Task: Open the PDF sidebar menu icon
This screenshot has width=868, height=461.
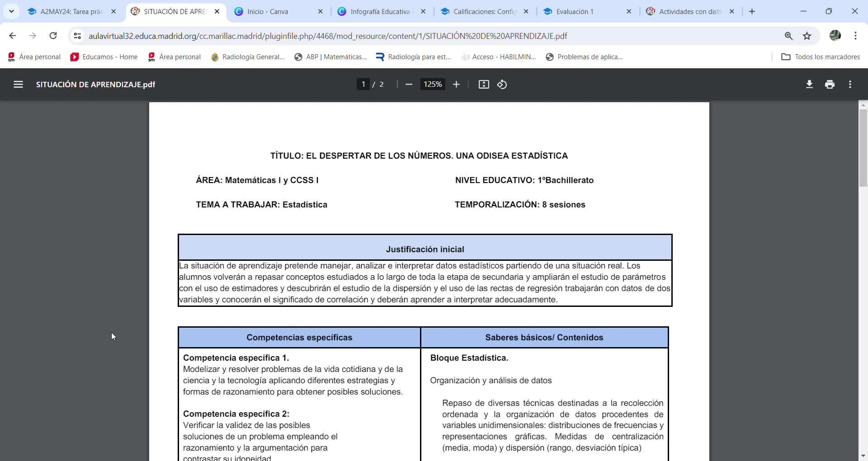Action: click(x=18, y=85)
